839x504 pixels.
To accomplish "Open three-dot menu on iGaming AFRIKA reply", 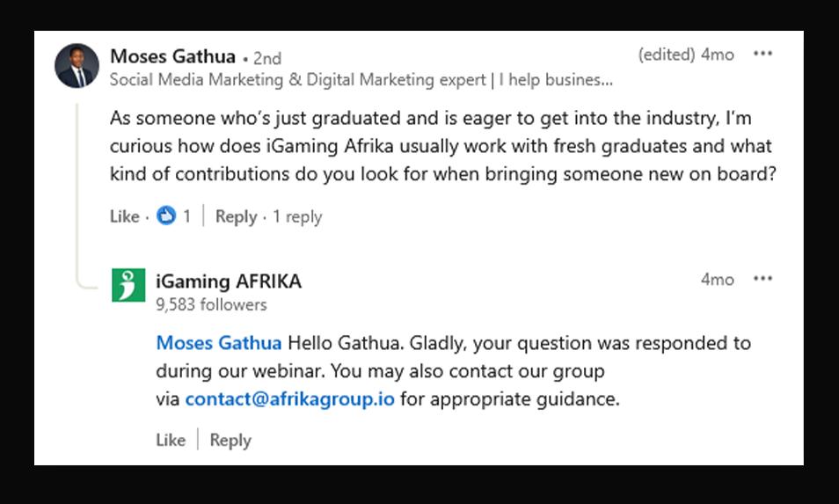I will (762, 279).
